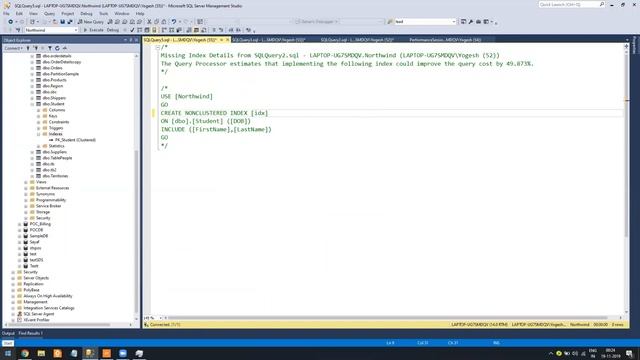Select the SQL Server Agent node
The height and width of the screenshot is (360, 640).
click(38, 314)
